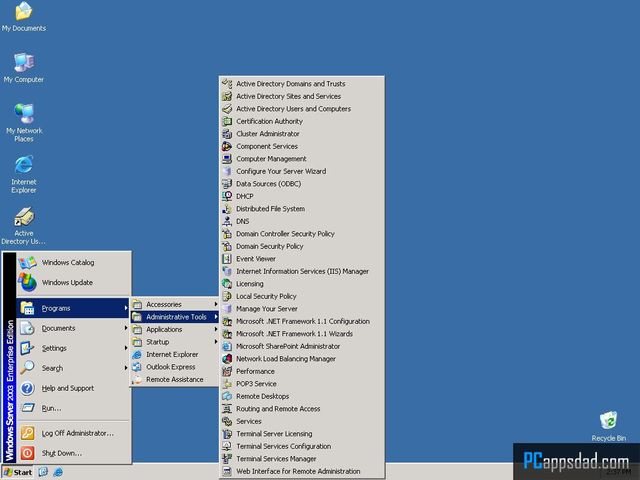Open Terminal Services Configuration
Screen dimensions: 640x480
point(302,447)
